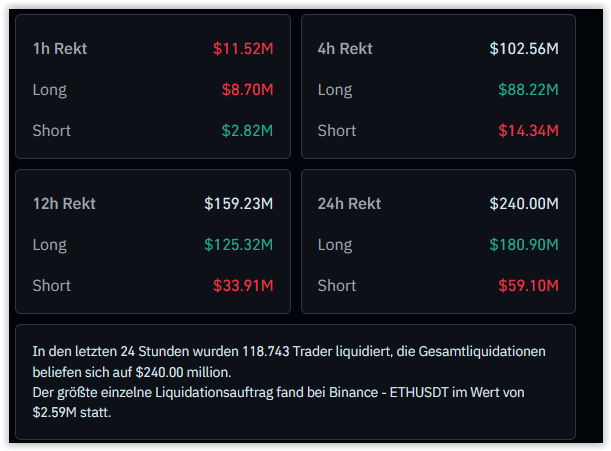Click the $14.34M short liquidation value
This screenshot has height=451, width=611.
[x=529, y=130]
